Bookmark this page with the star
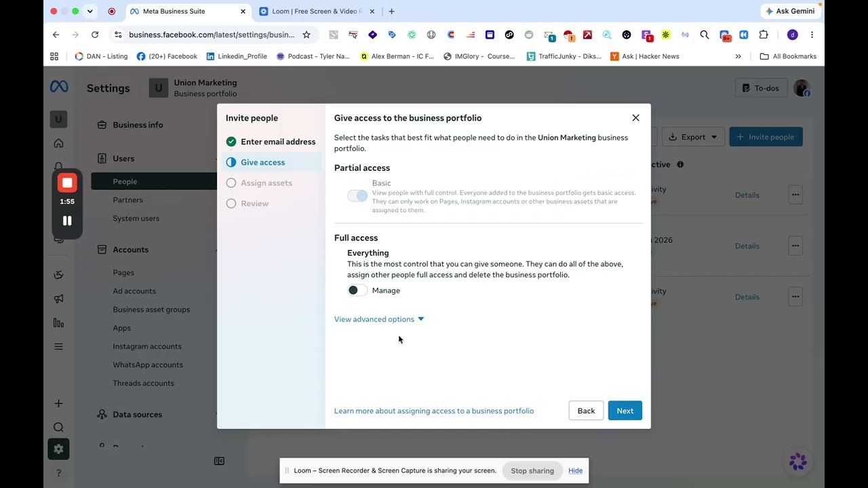The width and height of the screenshot is (868, 488). (307, 35)
